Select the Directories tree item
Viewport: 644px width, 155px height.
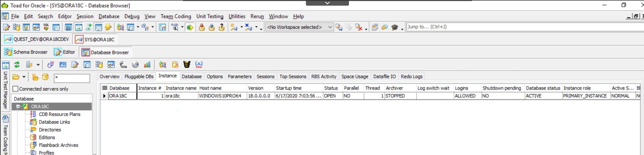tap(50, 130)
